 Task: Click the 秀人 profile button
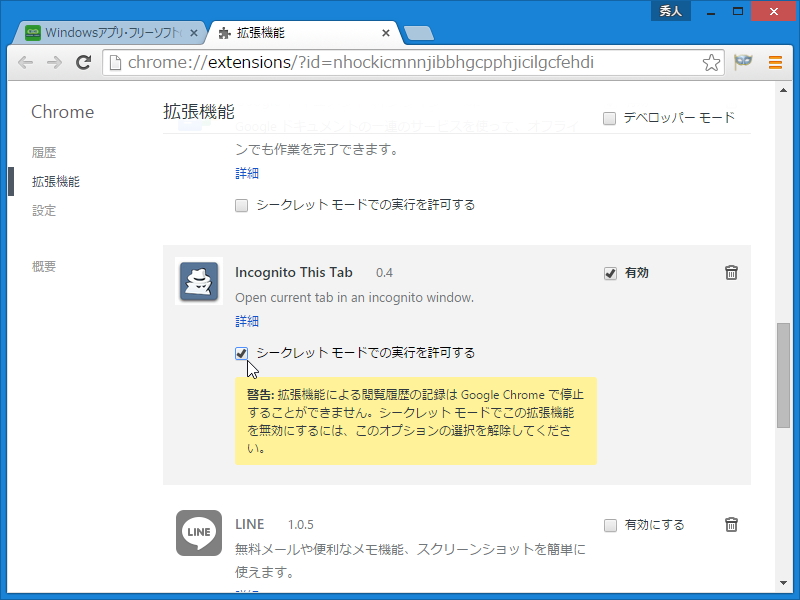click(670, 11)
